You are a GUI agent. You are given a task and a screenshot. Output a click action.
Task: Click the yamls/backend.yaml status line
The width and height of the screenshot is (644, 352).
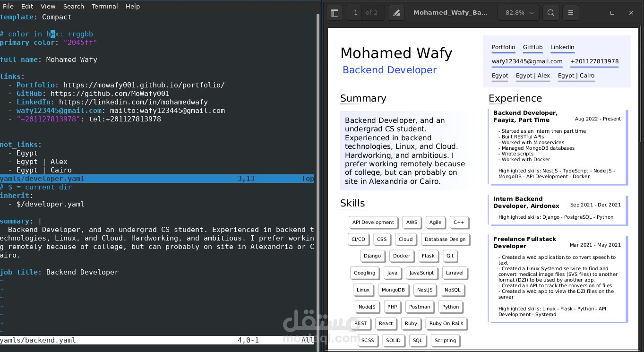[x=157, y=340]
